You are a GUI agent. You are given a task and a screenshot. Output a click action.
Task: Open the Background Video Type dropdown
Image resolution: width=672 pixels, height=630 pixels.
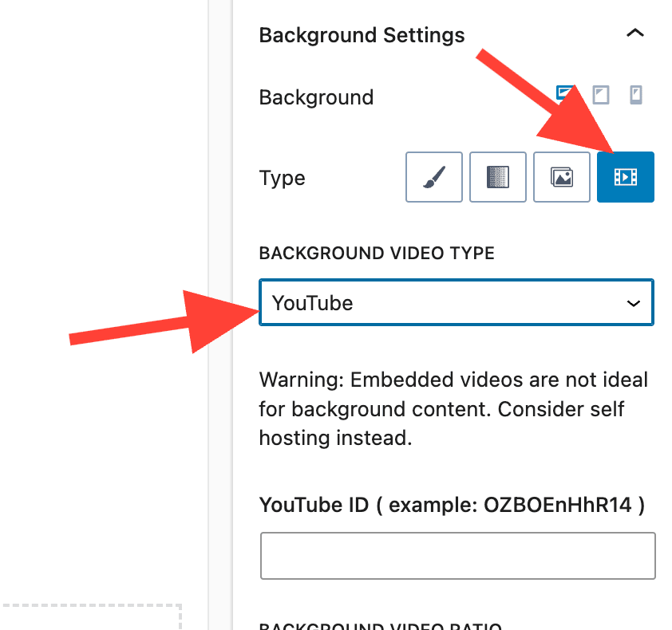click(456, 303)
